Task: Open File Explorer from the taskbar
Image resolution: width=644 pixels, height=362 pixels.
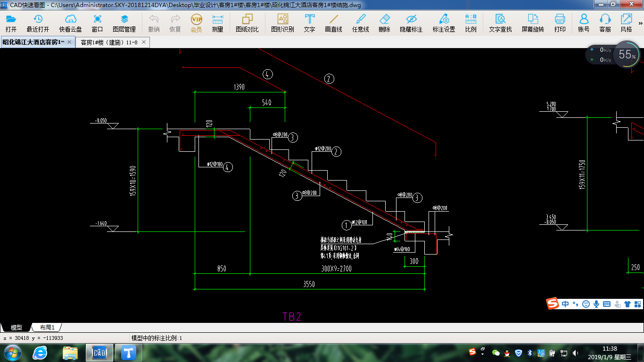Action: click(70, 352)
